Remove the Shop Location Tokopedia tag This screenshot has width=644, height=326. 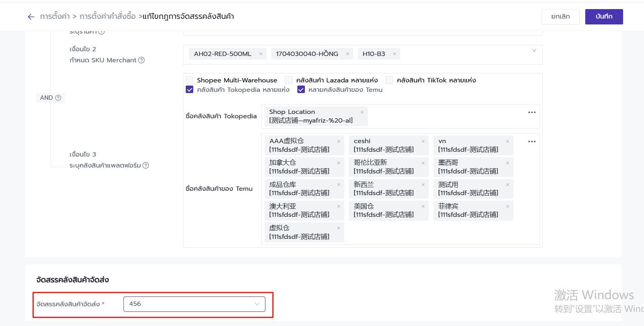pos(362,112)
